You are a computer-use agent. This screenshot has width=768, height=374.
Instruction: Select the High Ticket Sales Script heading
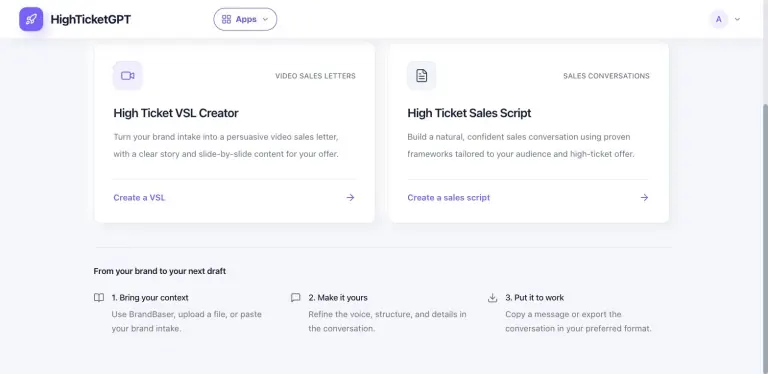tap(469, 113)
